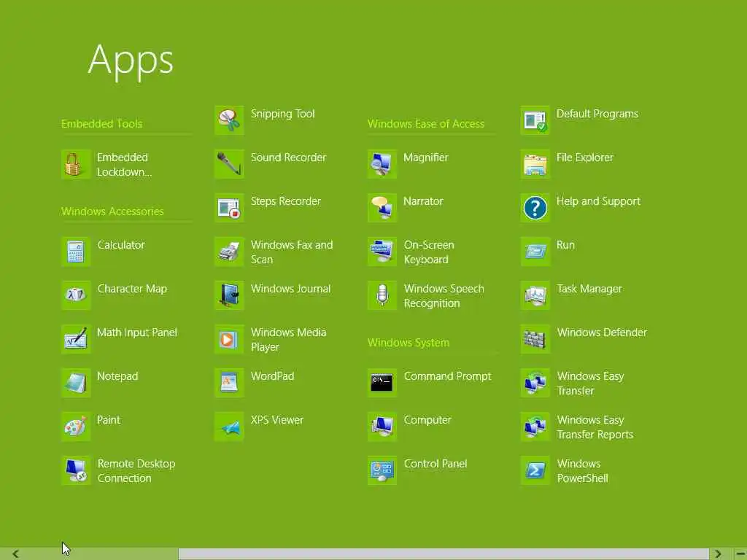Image resolution: width=747 pixels, height=560 pixels.
Task: Start Steps Recorder icon
Action: tap(229, 208)
